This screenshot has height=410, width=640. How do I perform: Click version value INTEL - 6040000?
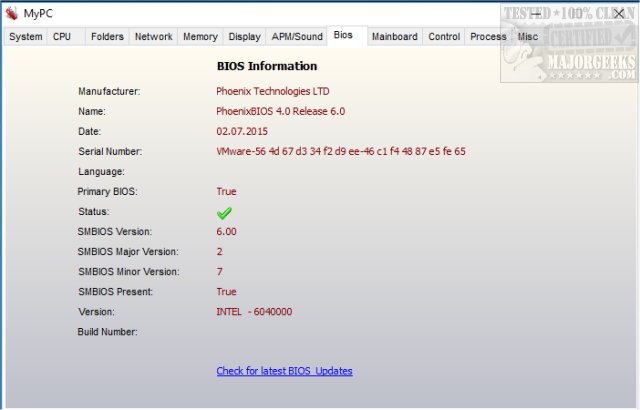254,312
